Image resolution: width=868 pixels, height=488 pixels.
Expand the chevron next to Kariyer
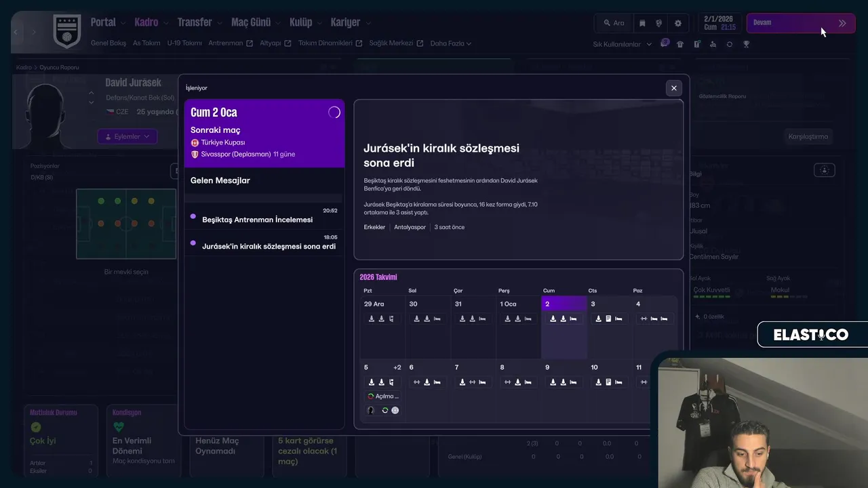tap(367, 23)
